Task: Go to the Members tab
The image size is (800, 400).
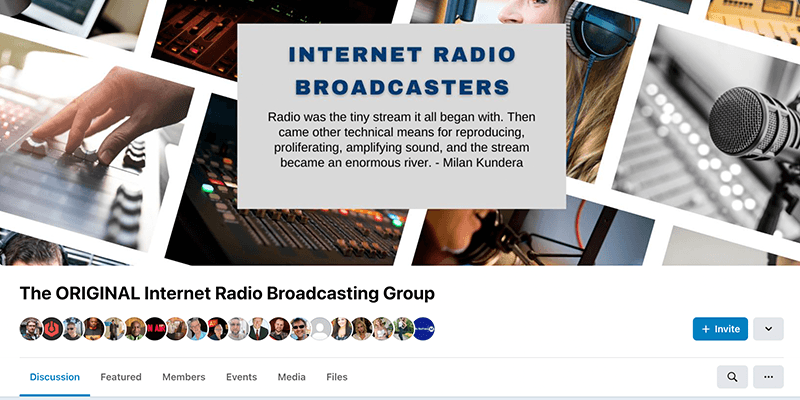Action: (x=184, y=377)
